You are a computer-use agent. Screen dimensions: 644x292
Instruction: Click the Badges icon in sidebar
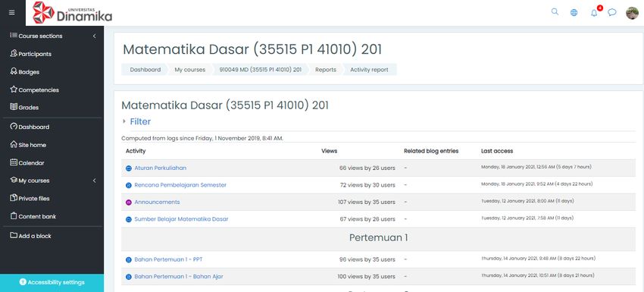click(14, 71)
